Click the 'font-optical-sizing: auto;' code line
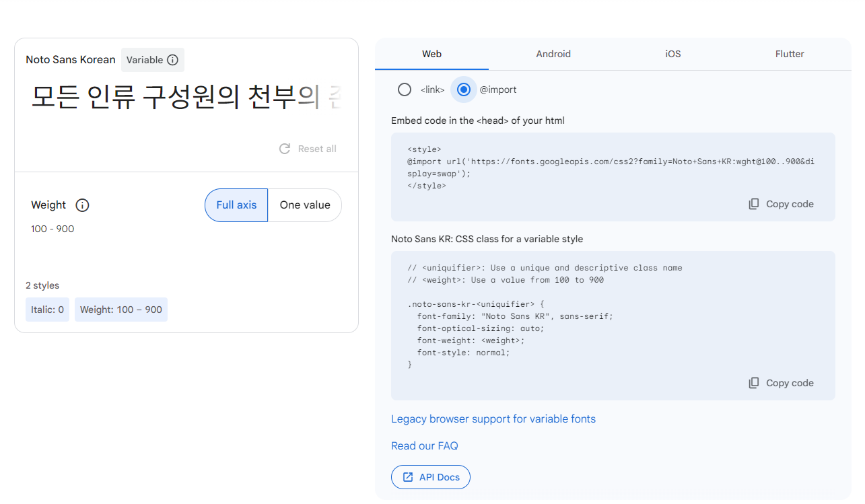865x504 pixels. (x=481, y=328)
